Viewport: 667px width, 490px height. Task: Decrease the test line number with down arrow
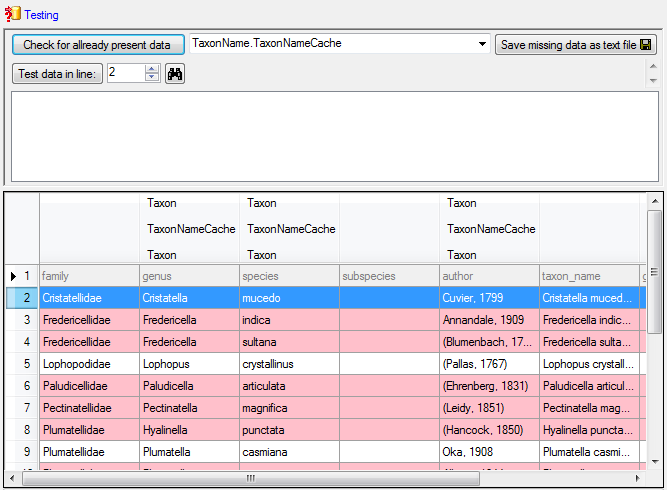click(152, 78)
